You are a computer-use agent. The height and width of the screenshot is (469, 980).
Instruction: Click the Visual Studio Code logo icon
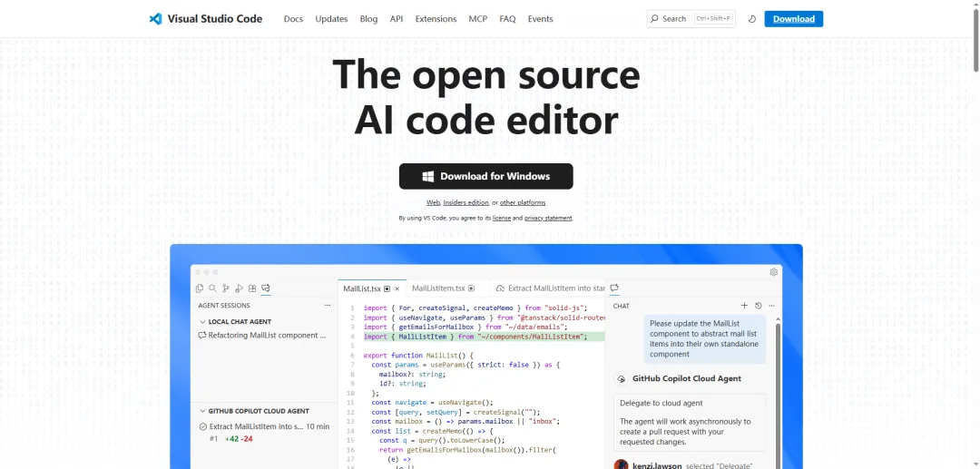pyautogui.click(x=156, y=19)
